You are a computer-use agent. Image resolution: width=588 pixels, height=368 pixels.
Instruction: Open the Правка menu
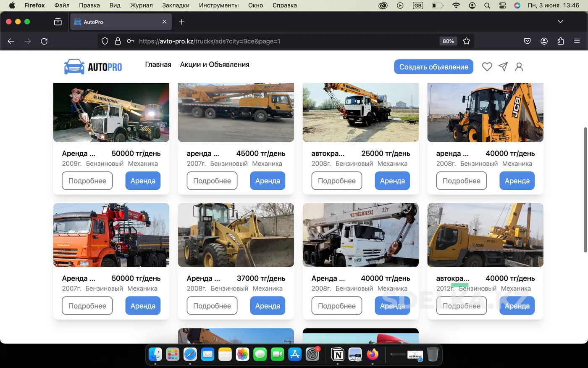pyautogui.click(x=89, y=5)
